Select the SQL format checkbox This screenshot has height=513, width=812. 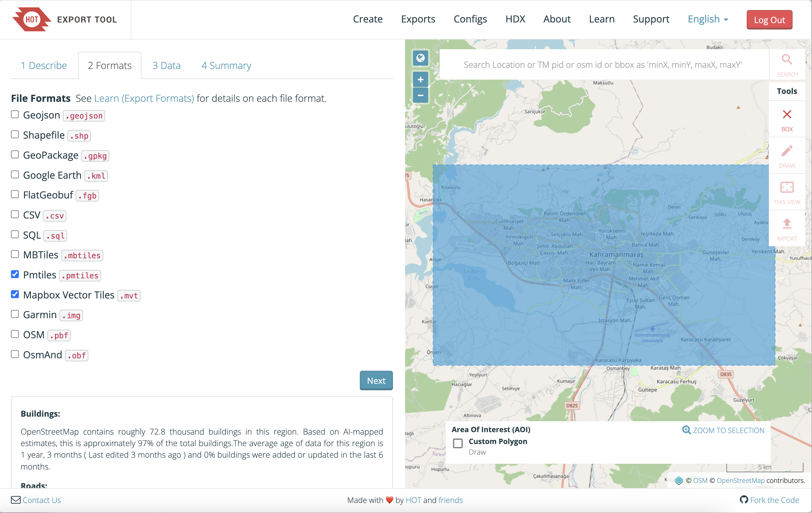click(15, 234)
